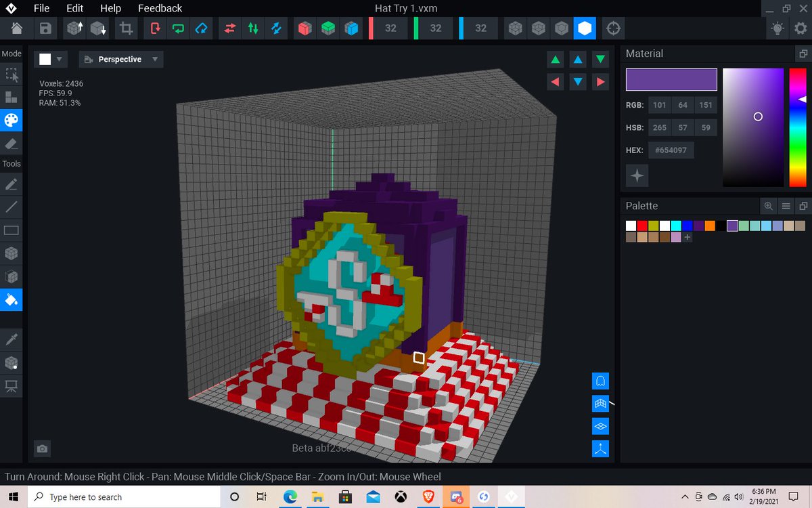Select the rectangle drawing tool
Viewport: 812px width, 508px height.
click(11, 230)
